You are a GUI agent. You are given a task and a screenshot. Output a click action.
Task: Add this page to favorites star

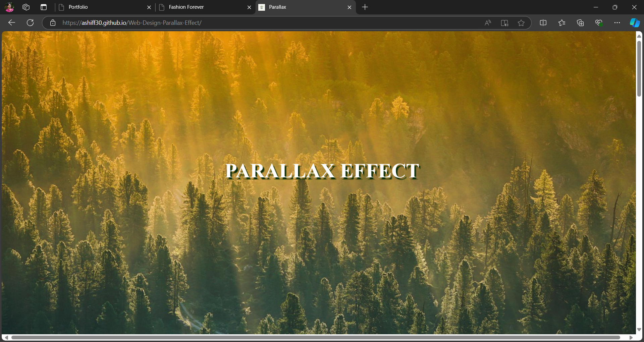[521, 23]
